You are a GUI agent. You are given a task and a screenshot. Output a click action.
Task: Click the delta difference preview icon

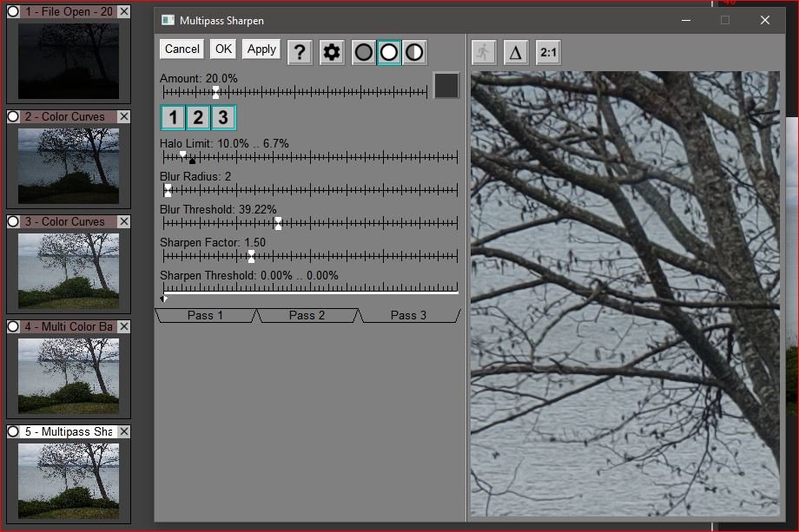515,51
